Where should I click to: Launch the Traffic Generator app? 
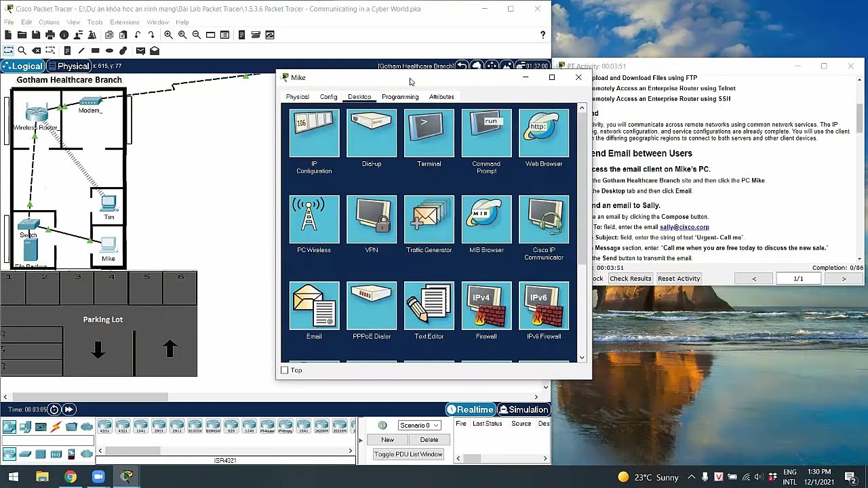click(x=429, y=220)
